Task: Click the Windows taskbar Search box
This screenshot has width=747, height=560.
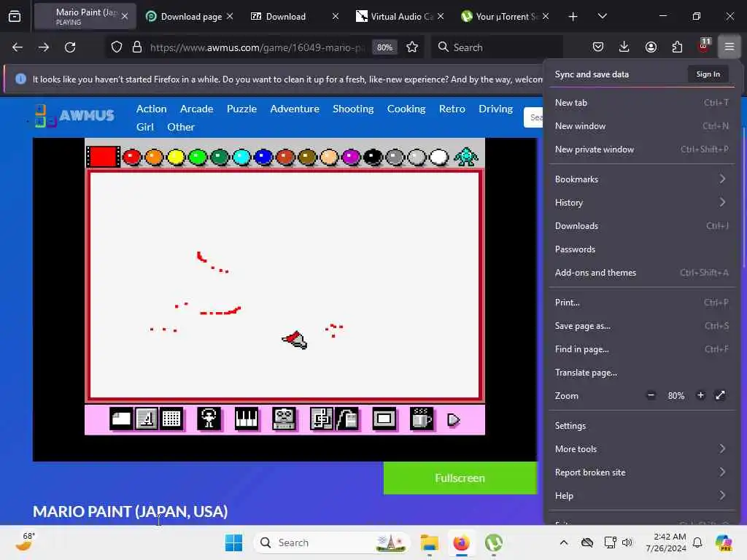Action: 332,542
